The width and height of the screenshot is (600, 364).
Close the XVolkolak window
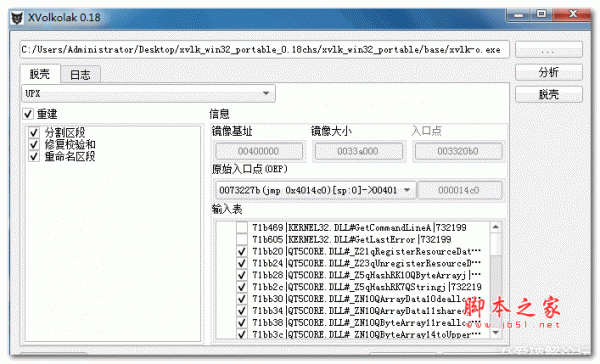click(573, 15)
